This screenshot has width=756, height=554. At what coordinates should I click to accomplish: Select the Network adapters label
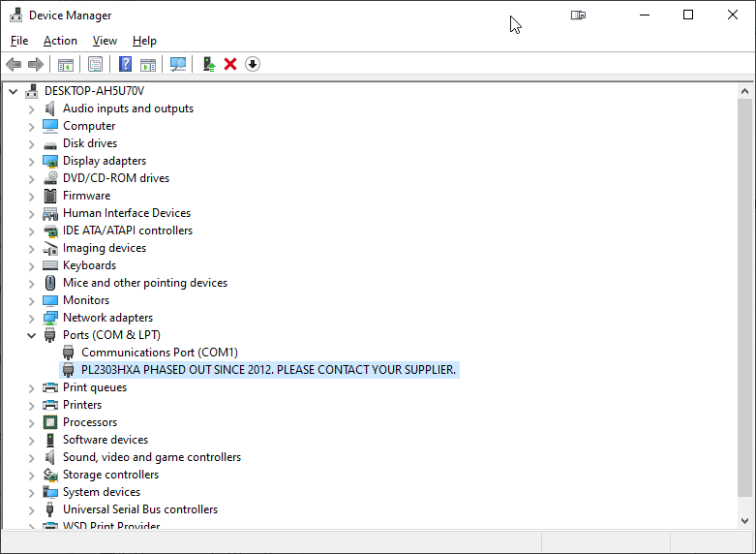(108, 318)
